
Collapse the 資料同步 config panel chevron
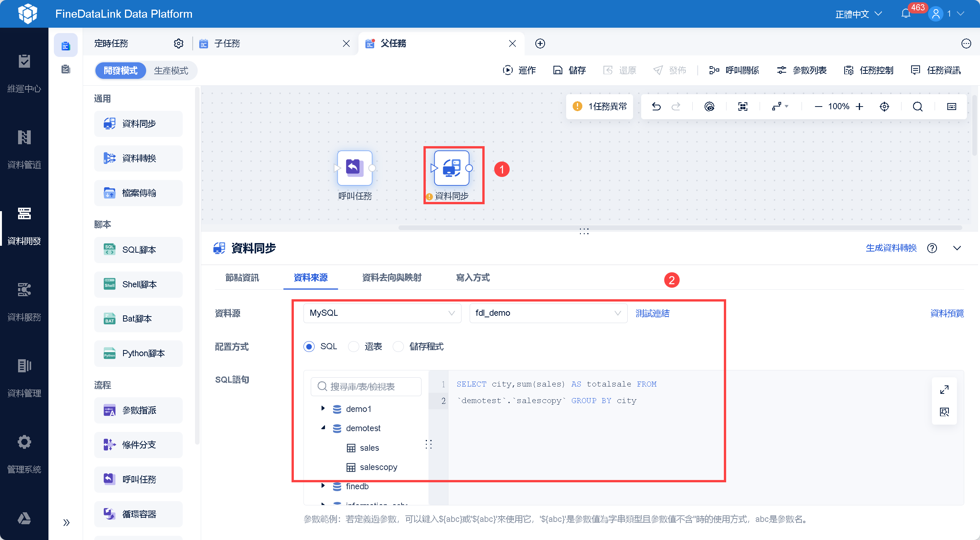(x=957, y=248)
